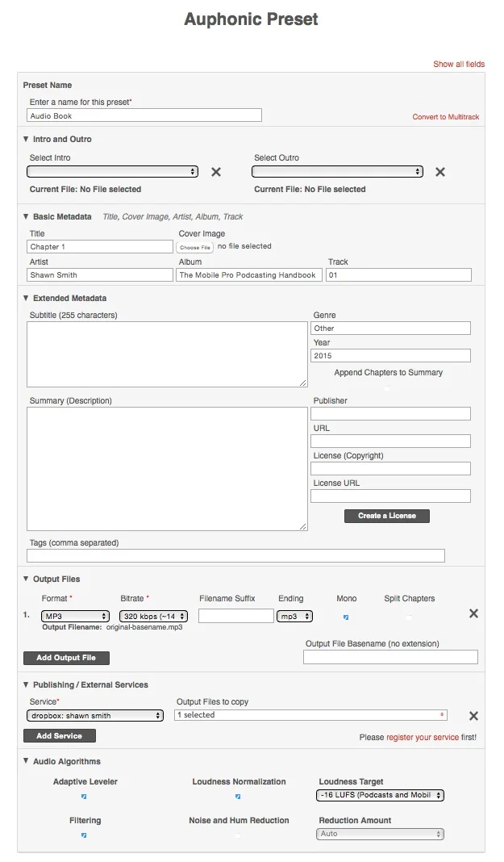Toggle the Loudness Normalization checkbox

coord(238,796)
